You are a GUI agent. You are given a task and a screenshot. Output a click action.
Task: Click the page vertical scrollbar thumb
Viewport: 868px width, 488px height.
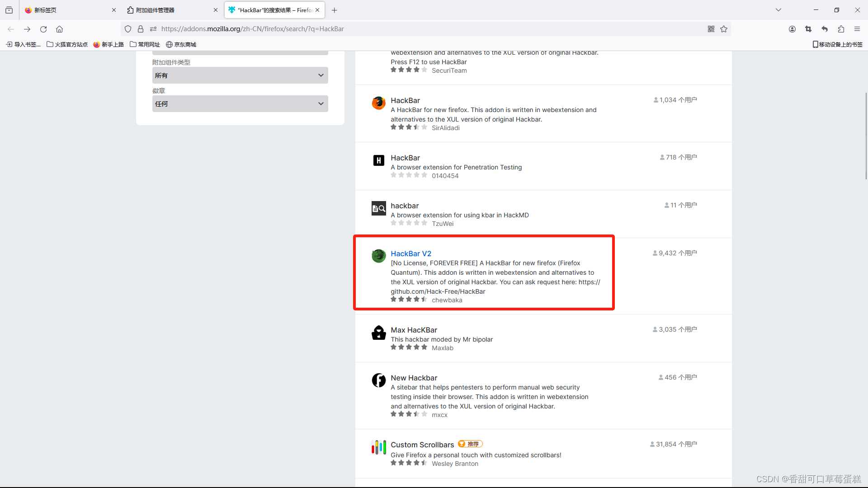pos(866,136)
